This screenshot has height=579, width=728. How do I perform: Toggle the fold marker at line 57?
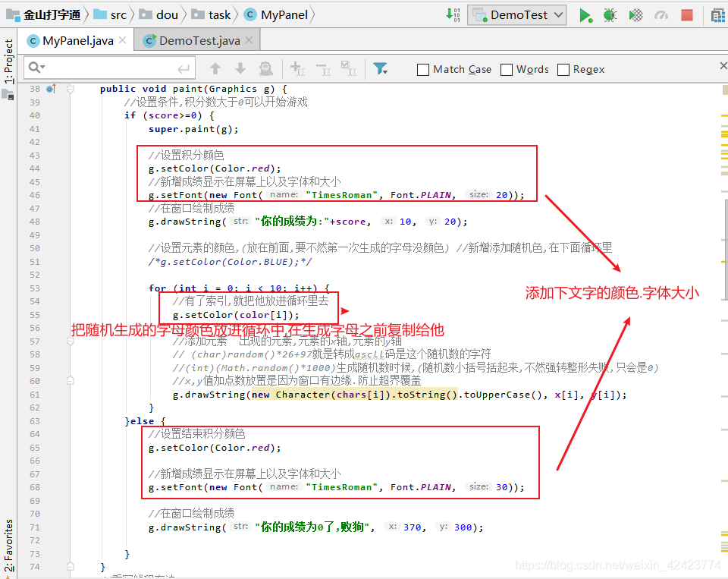click(x=70, y=341)
